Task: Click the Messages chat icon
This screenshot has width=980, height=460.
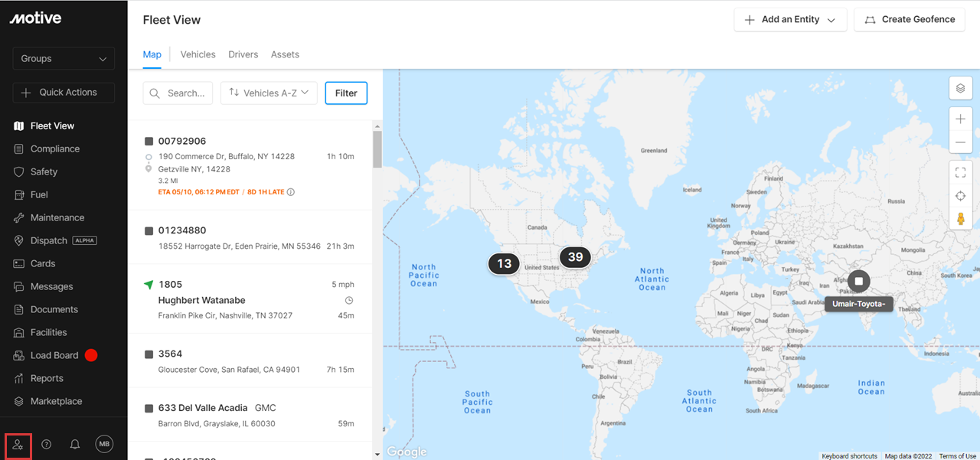Action: point(19,286)
